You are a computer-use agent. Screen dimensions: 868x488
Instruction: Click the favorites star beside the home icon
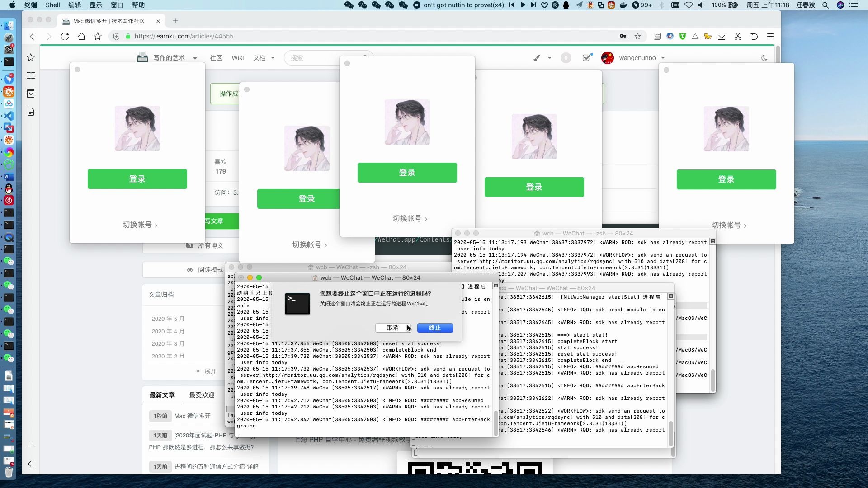98,36
